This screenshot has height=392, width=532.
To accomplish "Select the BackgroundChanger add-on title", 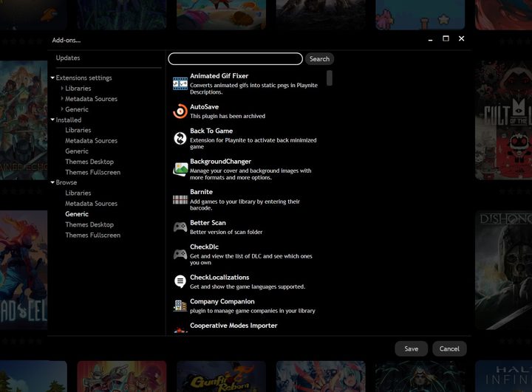I will pos(220,162).
